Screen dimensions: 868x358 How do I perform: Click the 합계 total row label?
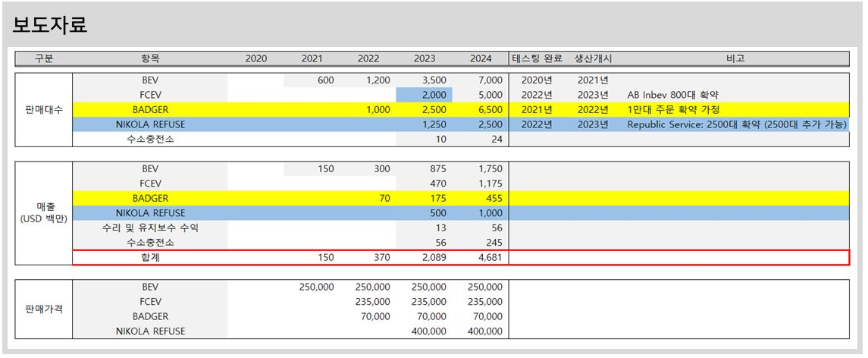150,258
